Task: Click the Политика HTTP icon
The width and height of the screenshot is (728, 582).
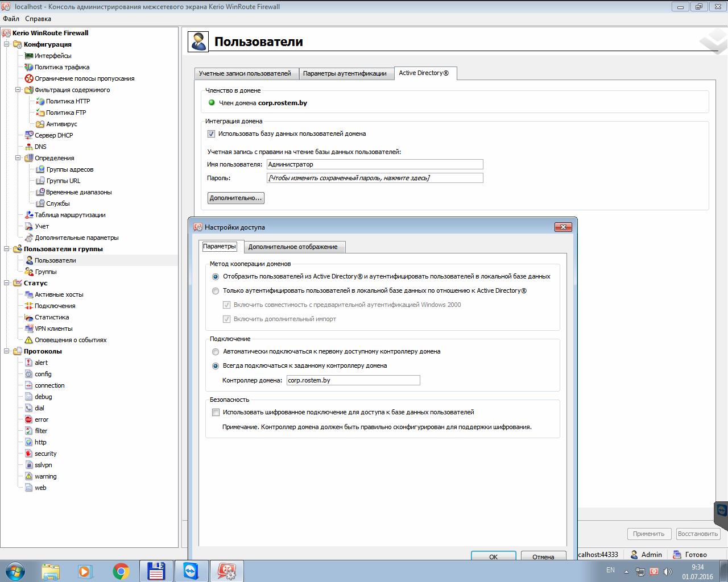Action: click(x=40, y=101)
